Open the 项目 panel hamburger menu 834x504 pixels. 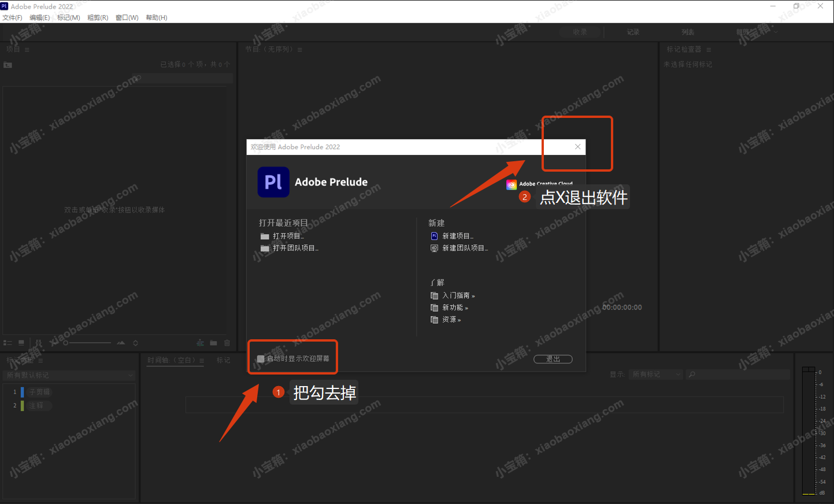[x=27, y=50]
